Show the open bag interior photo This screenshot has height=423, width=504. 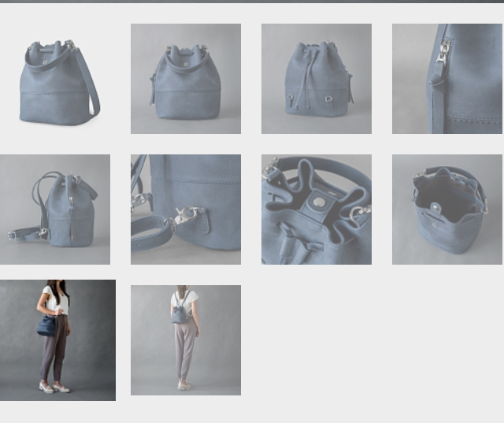click(x=447, y=210)
